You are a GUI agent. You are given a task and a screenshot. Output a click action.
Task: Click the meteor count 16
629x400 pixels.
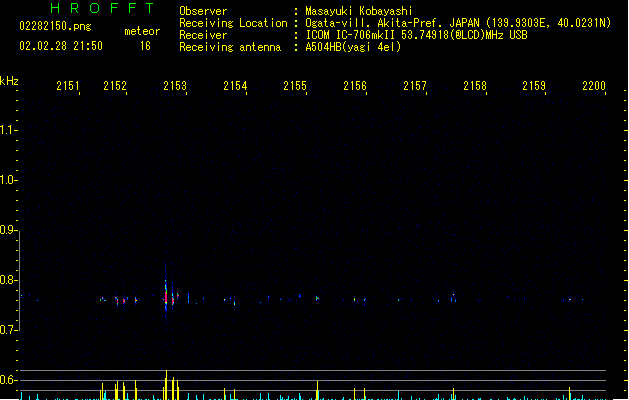pyautogui.click(x=145, y=46)
